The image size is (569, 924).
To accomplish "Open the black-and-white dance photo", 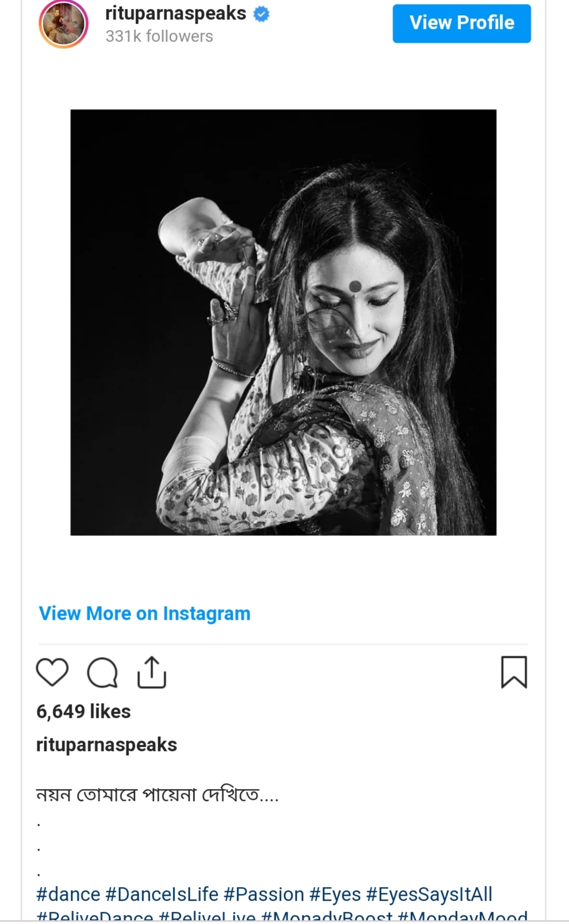I will [283, 322].
